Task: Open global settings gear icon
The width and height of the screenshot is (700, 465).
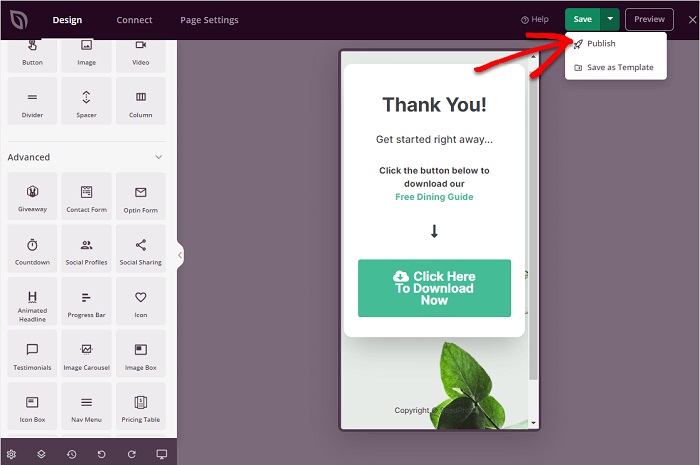Action: coord(11,454)
